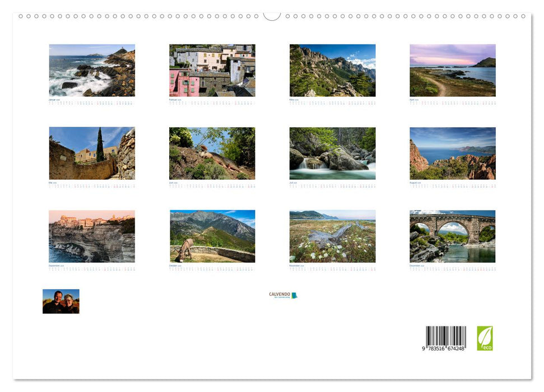Click the calendar hanging hook notch at top
544x392 pixels.
[272, 16]
